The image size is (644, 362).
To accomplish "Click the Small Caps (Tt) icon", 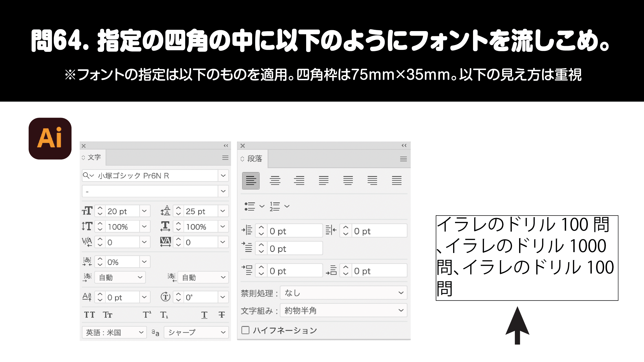I will click(108, 314).
